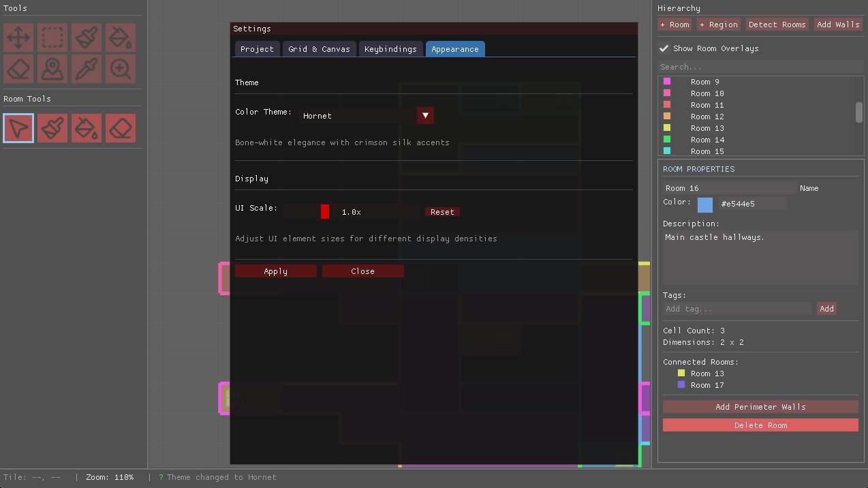This screenshot has height=488, width=868.
Task: Select the room paint brush tool
Action: [x=52, y=128]
